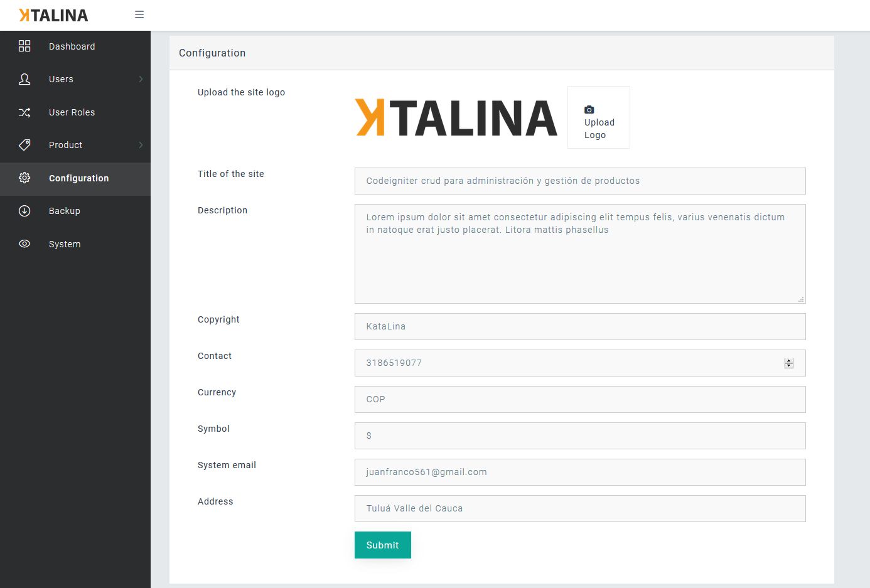The width and height of the screenshot is (870, 588).
Task: Click the 'Currency' field label
Action: coord(217,392)
